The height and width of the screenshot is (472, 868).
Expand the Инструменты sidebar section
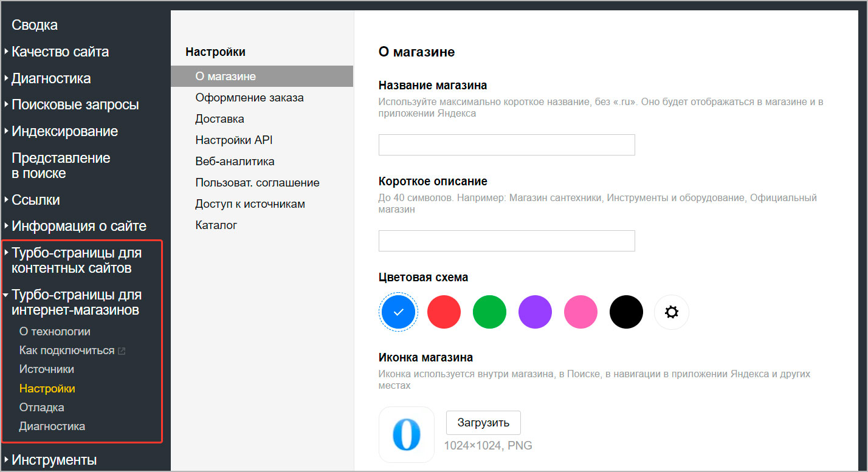[x=53, y=459]
